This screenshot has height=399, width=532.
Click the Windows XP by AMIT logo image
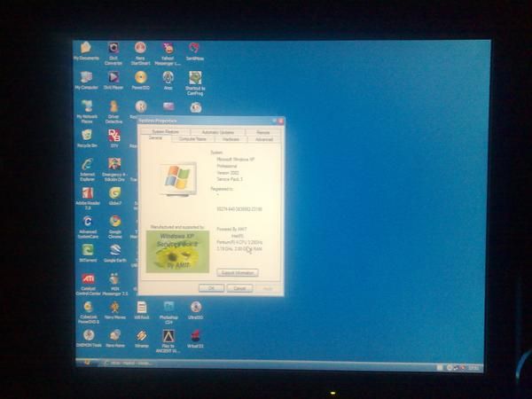click(177, 252)
